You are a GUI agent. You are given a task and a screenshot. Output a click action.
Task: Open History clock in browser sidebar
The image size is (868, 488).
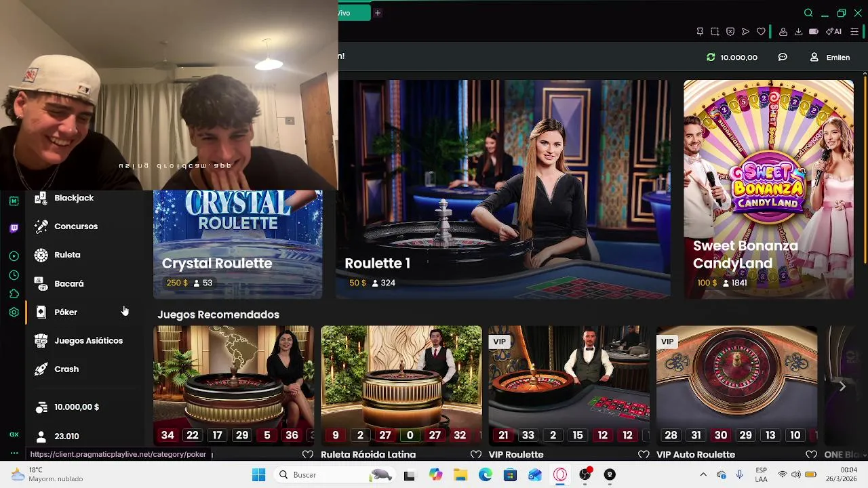click(14, 275)
